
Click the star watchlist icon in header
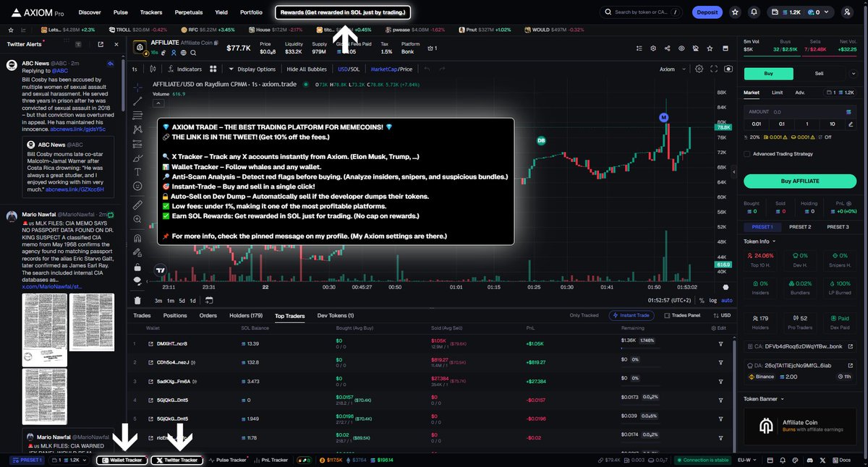[x=735, y=12]
